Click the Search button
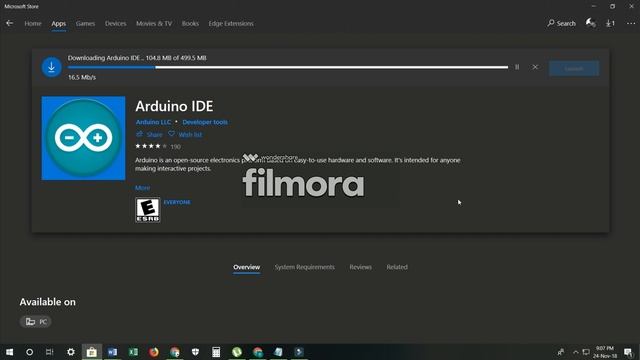640x360 pixels. point(561,23)
